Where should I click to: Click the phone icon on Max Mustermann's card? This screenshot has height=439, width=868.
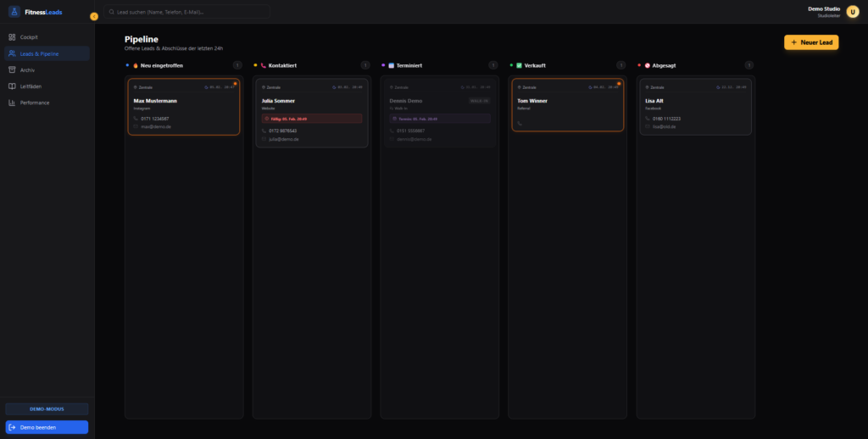coord(135,119)
